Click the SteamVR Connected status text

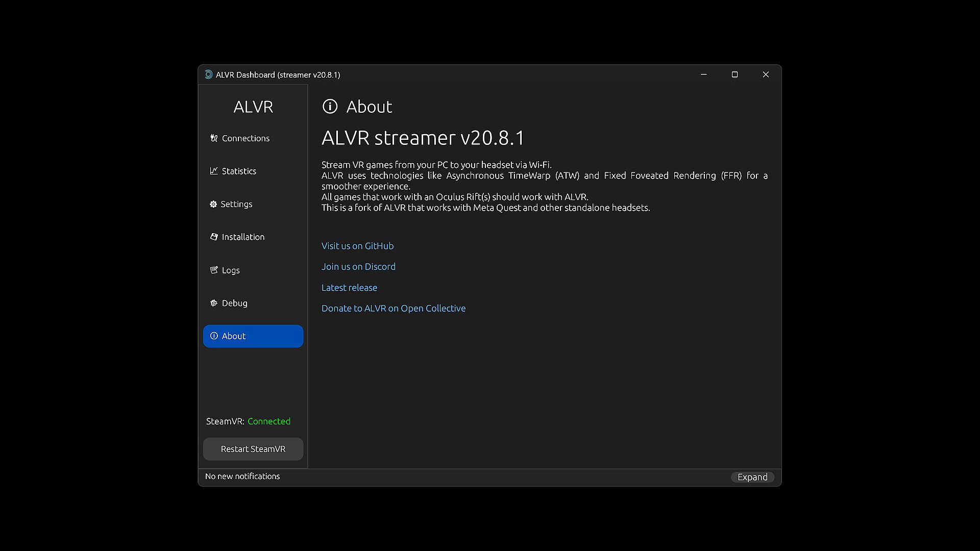(x=268, y=421)
